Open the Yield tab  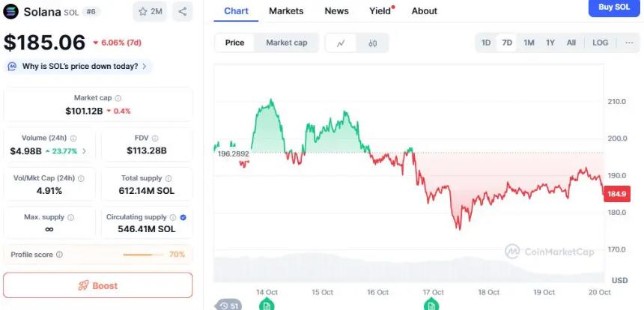coord(380,11)
